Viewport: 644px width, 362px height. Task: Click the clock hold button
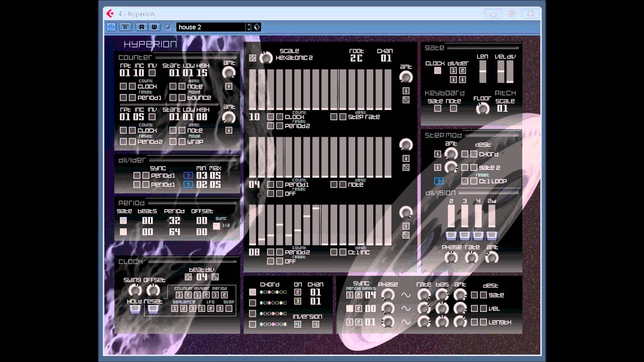[x=134, y=309]
